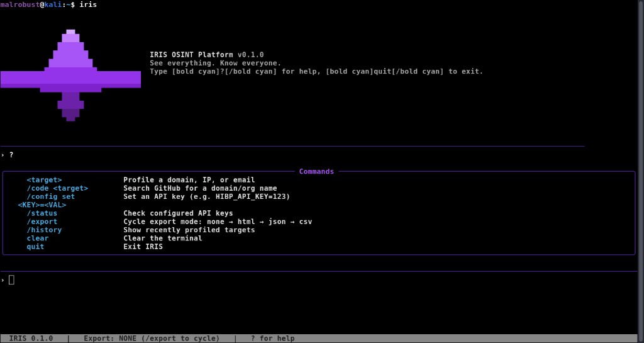Click the 'clear' command entry
This screenshot has width=644, height=343.
pyautogui.click(x=38, y=238)
